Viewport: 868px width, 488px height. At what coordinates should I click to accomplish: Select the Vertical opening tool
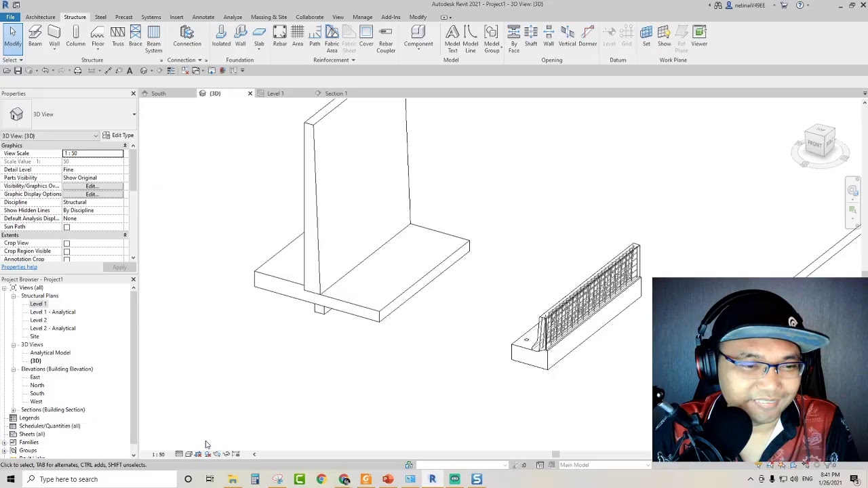(x=568, y=37)
